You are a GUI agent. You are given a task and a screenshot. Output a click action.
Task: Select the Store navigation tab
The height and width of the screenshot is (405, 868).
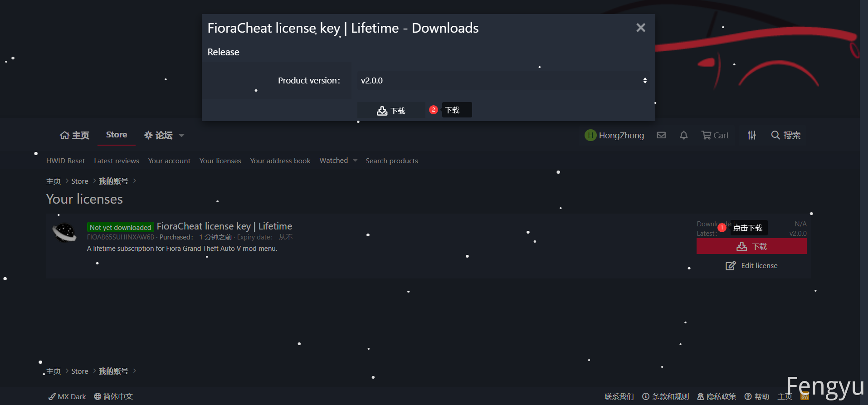pos(117,135)
